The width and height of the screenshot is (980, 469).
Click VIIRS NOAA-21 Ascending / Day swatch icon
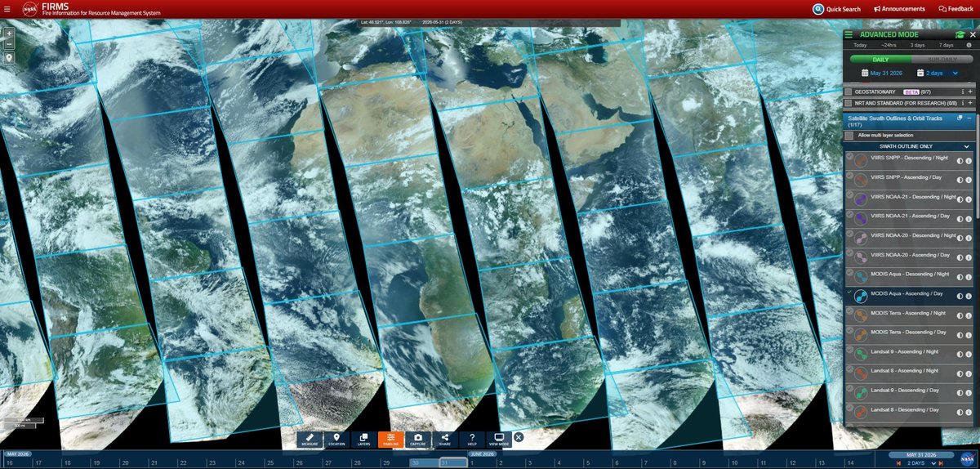click(x=861, y=217)
